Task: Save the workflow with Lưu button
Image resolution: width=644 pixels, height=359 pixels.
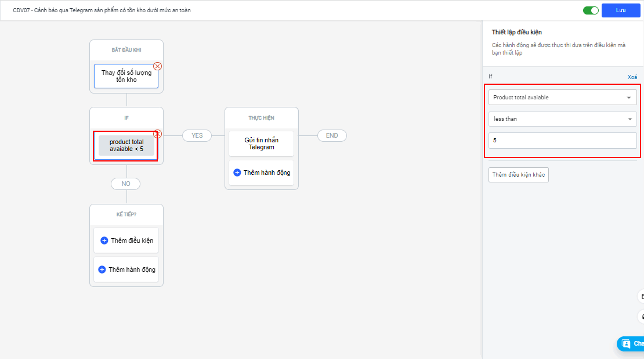Action: (x=620, y=10)
